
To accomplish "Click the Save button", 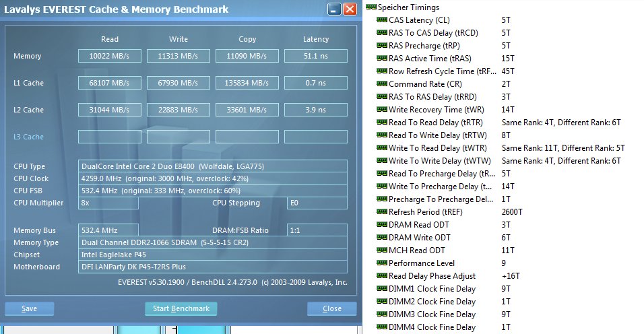I will coord(29,308).
